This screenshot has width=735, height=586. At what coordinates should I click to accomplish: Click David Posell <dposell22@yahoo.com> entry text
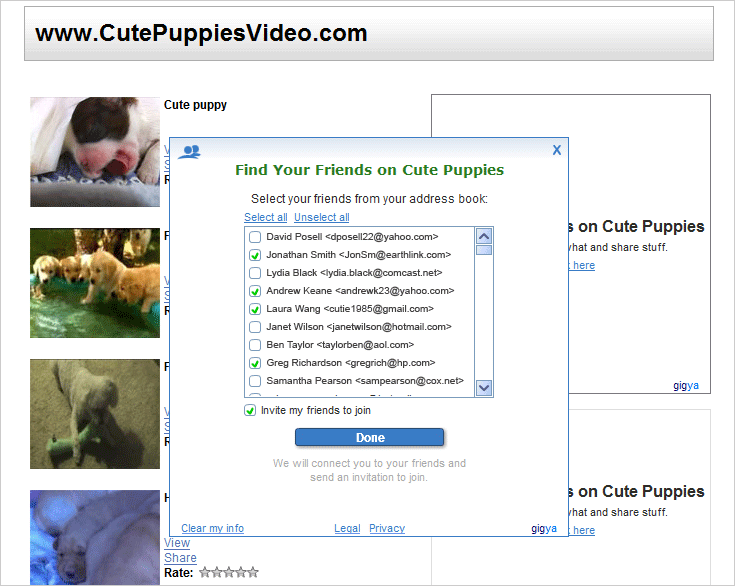(x=352, y=237)
